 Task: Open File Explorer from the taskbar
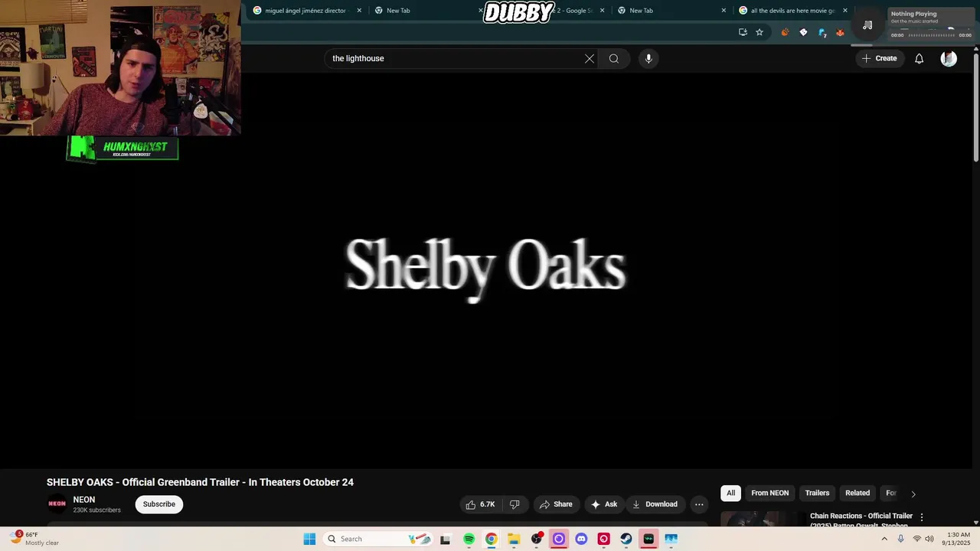[514, 539]
